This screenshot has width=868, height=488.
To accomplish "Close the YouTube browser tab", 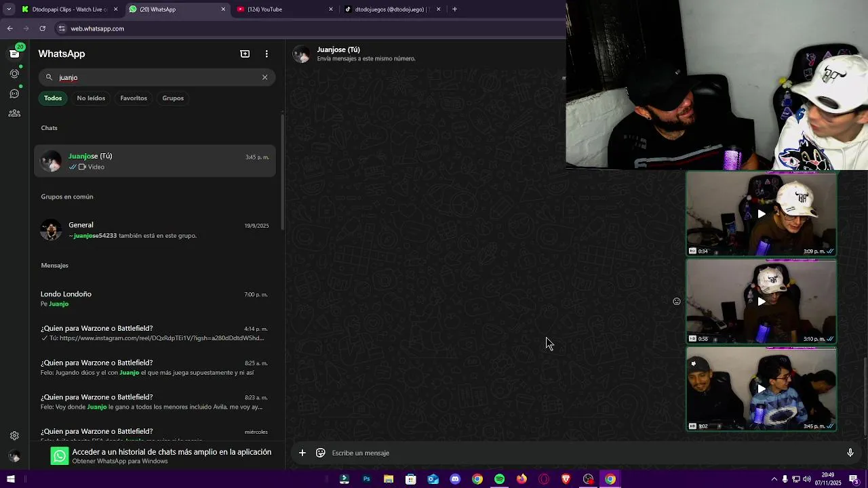I will [331, 9].
